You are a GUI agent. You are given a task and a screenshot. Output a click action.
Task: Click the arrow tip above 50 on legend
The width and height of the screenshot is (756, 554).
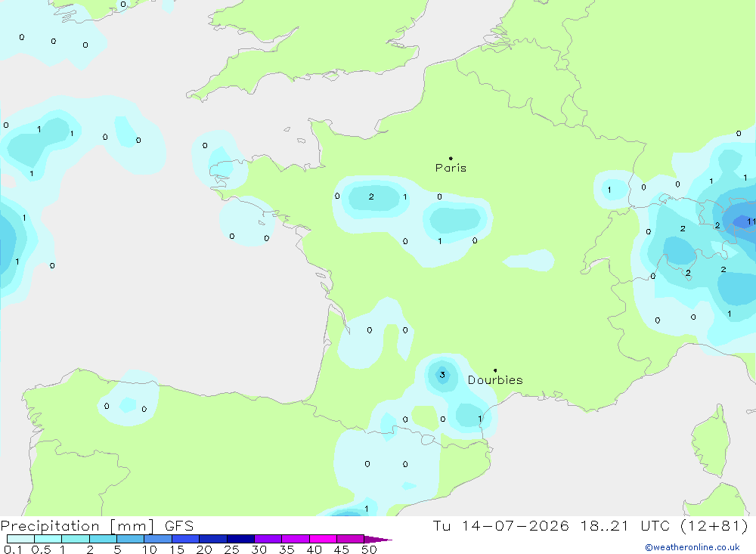pyautogui.click(x=379, y=539)
